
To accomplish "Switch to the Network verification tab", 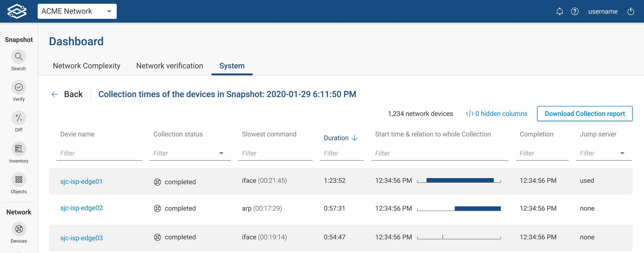I will coord(169,66).
